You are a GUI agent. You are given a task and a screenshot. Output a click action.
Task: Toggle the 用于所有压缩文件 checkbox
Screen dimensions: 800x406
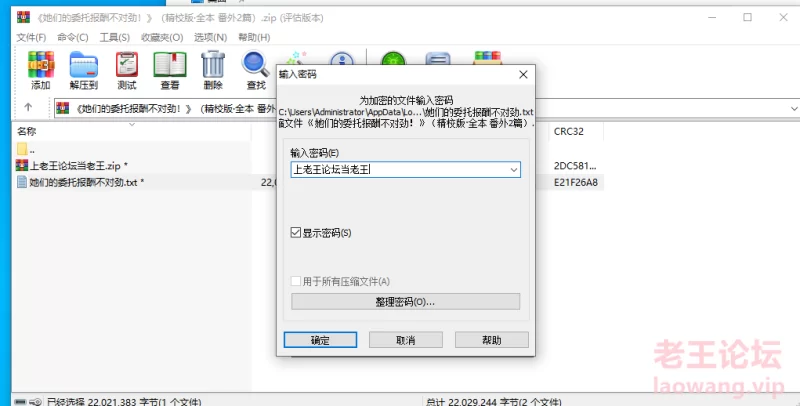tap(295, 281)
